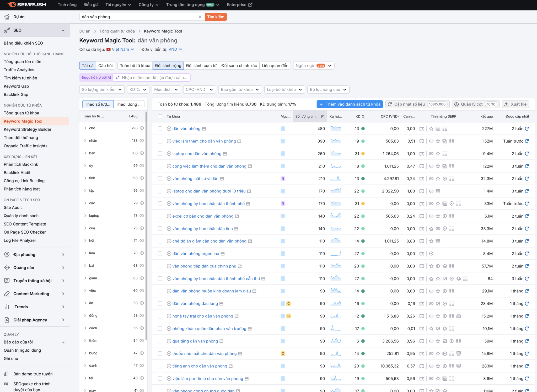Open Keyword Gap in the sidebar

(16, 86)
